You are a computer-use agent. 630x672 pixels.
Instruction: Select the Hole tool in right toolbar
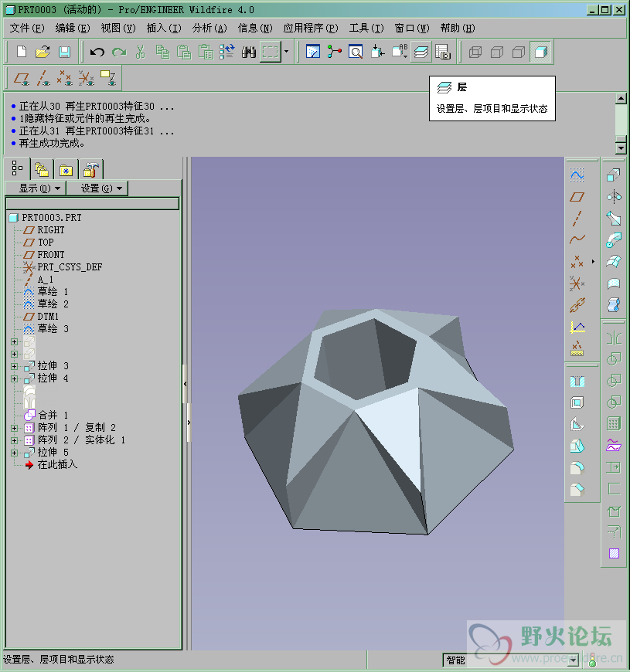click(577, 381)
